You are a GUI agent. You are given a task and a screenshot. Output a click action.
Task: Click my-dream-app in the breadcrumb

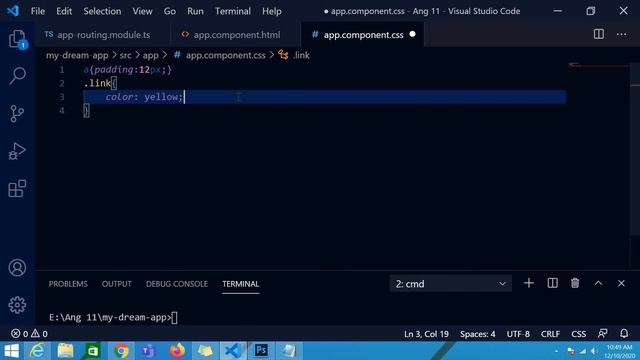[x=77, y=55]
